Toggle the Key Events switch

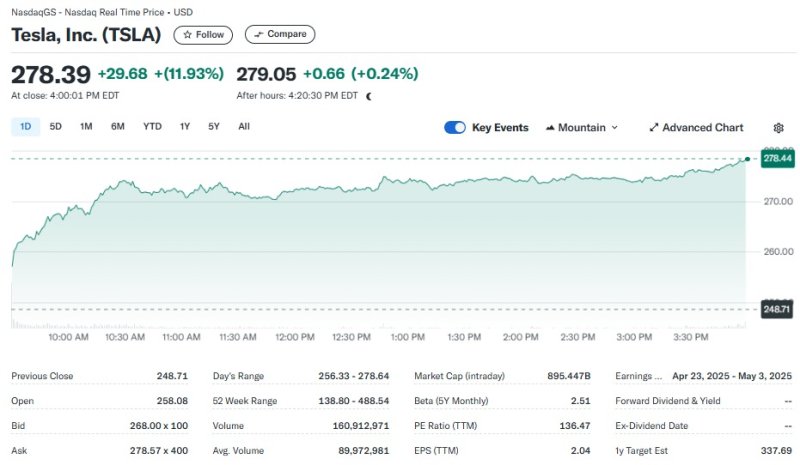click(x=455, y=127)
